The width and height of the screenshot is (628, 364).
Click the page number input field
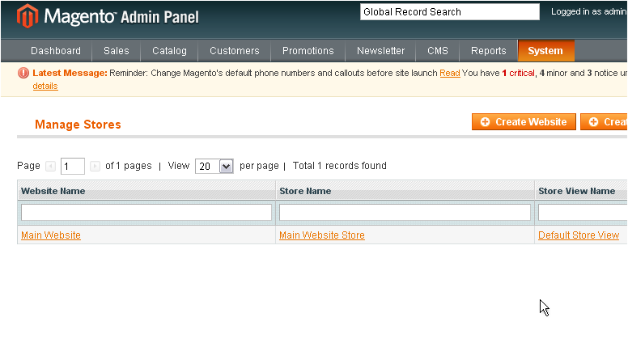(73, 166)
